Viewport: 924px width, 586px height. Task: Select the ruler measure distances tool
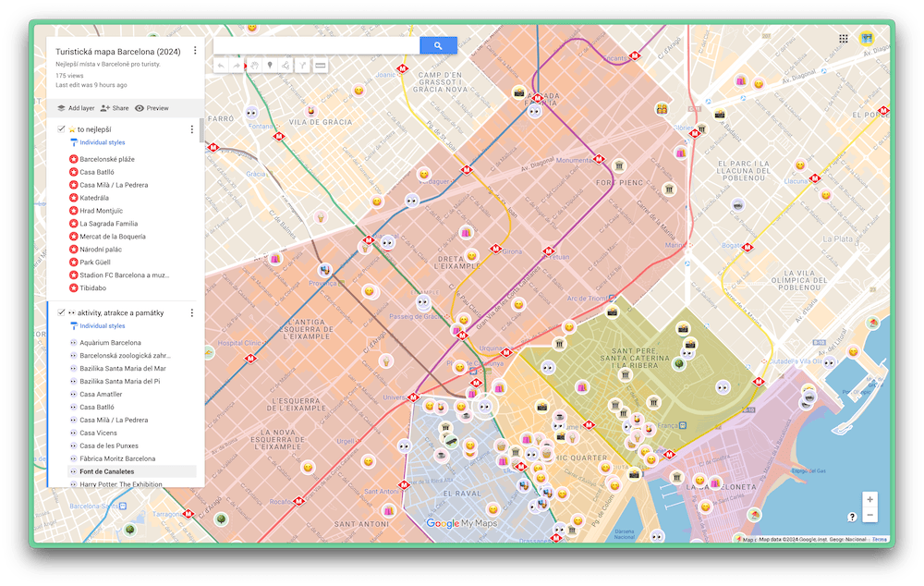tap(320, 66)
